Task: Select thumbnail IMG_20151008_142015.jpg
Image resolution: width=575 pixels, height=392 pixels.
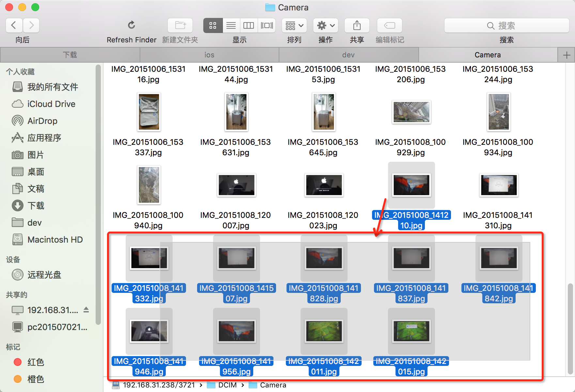Action: [x=411, y=331]
